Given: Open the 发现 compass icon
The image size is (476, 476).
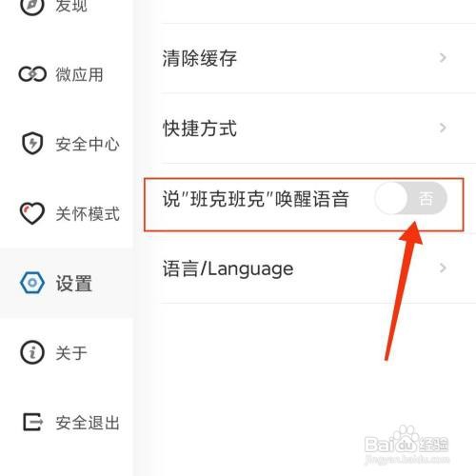Looking at the screenshot, I should pos(31,5).
